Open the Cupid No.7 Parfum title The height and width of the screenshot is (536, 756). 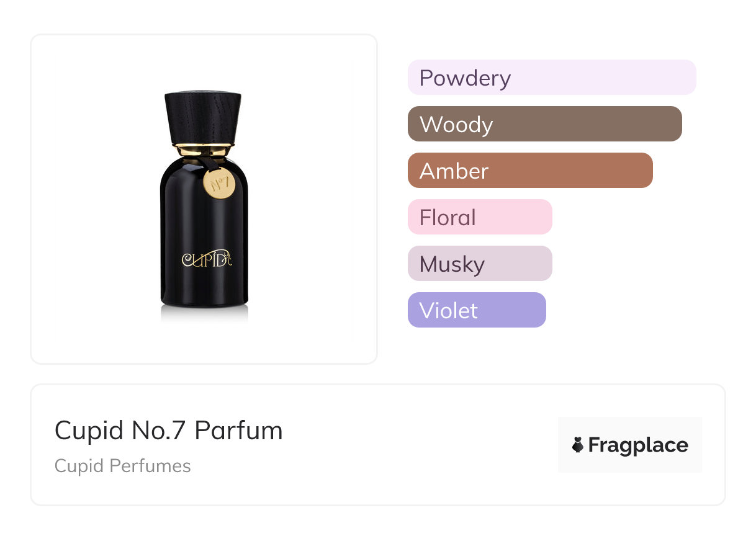(x=168, y=431)
